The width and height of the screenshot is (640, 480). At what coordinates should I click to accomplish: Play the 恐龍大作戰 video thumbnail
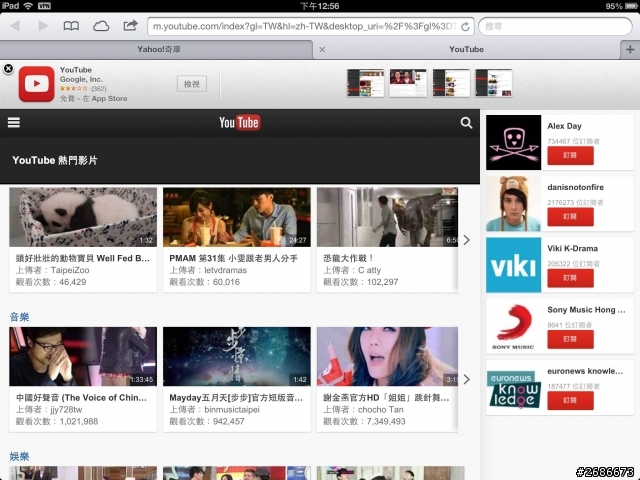[x=387, y=217]
